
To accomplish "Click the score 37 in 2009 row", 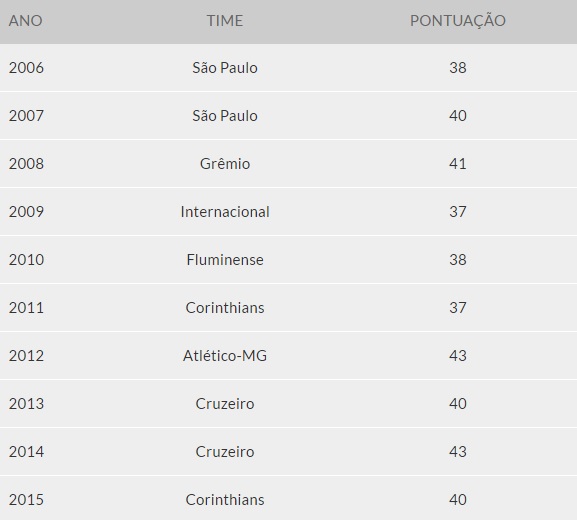I will pyautogui.click(x=458, y=212).
